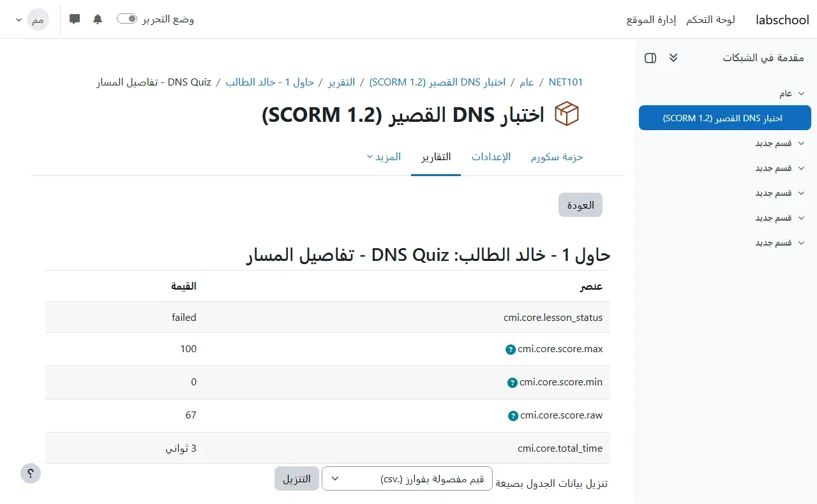Open the عام breadcrumb link
This screenshot has width=817, height=504.
pos(527,82)
